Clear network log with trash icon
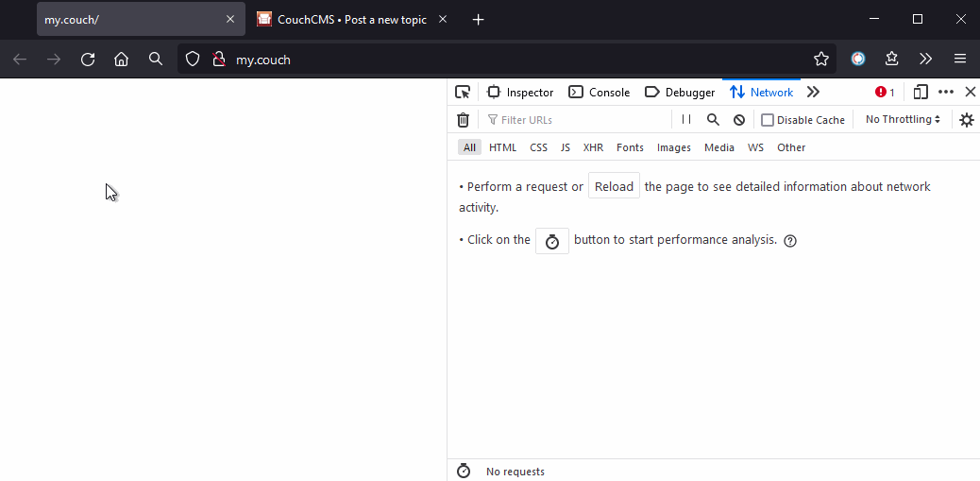Viewport: 980px width, 481px height. pyautogui.click(x=464, y=119)
